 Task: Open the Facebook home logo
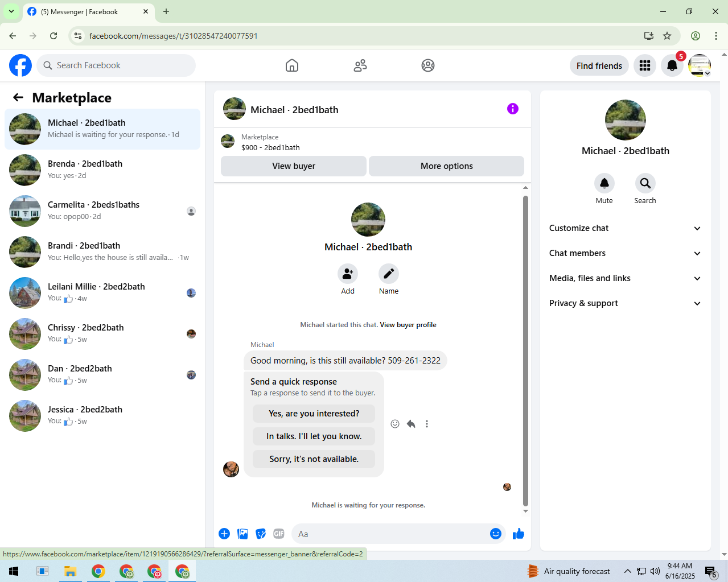coord(20,65)
